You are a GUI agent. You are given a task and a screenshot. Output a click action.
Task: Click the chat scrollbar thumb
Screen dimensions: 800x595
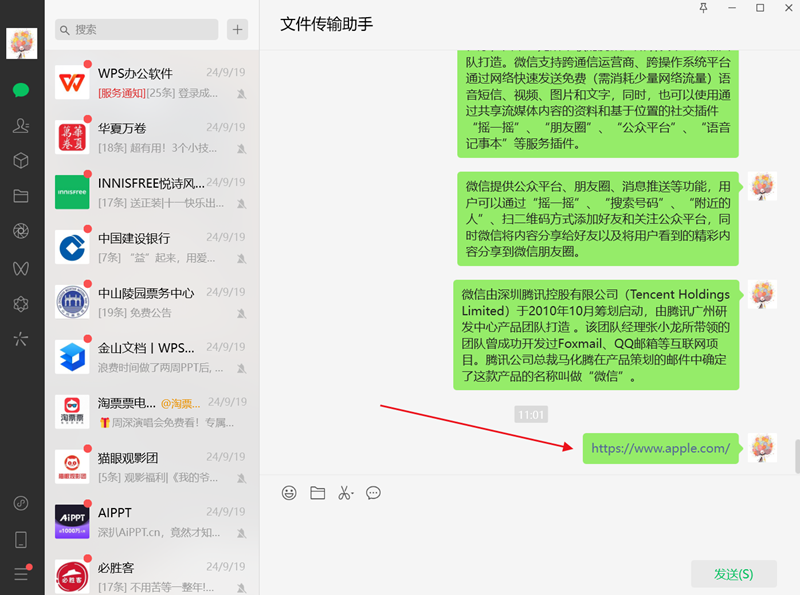pyautogui.click(x=797, y=456)
